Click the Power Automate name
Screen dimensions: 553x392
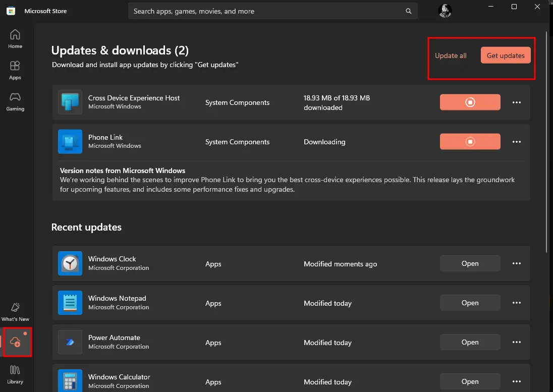pyautogui.click(x=114, y=338)
